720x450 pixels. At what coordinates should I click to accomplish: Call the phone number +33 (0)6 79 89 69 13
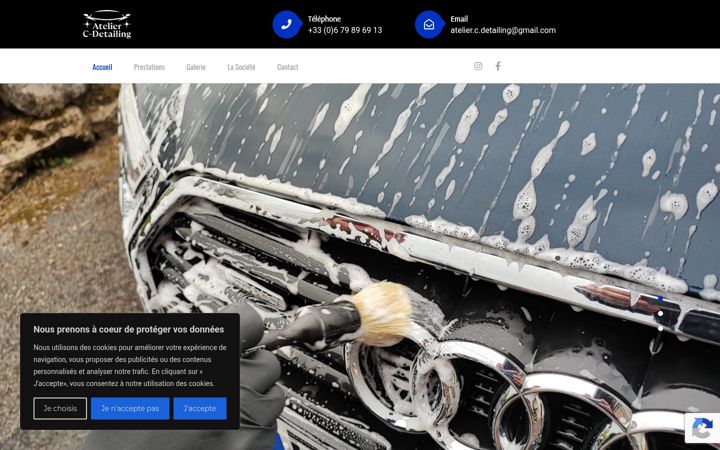[345, 30]
